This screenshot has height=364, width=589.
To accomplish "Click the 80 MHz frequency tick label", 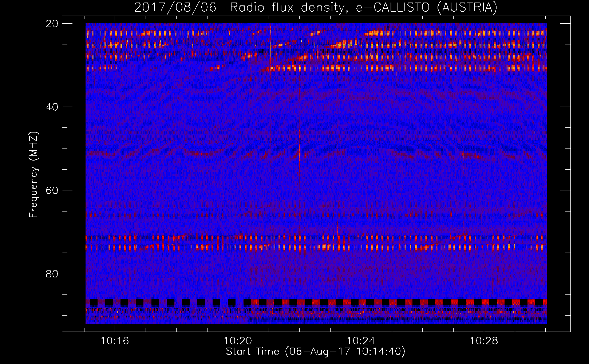I will coord(52,274).
